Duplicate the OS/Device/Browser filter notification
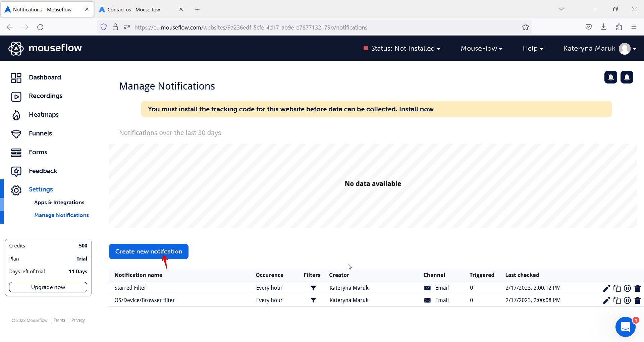644x342 pixels. (617, 300)
